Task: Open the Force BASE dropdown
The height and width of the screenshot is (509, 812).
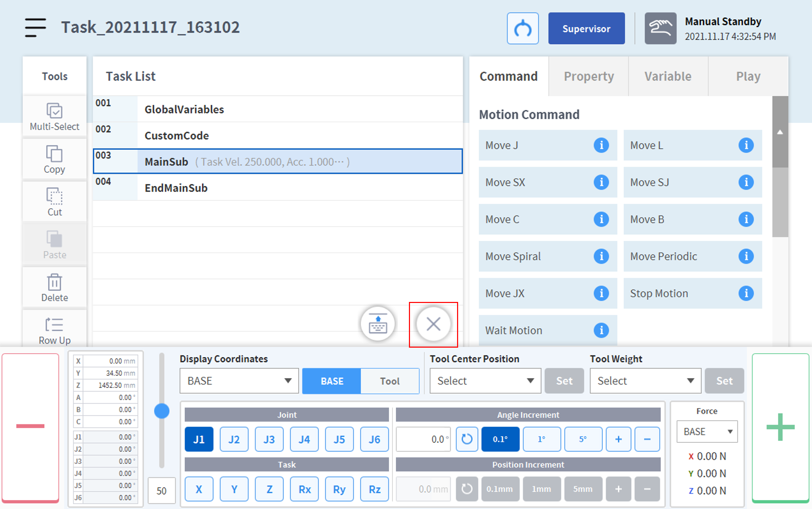Action: [707, 431]
